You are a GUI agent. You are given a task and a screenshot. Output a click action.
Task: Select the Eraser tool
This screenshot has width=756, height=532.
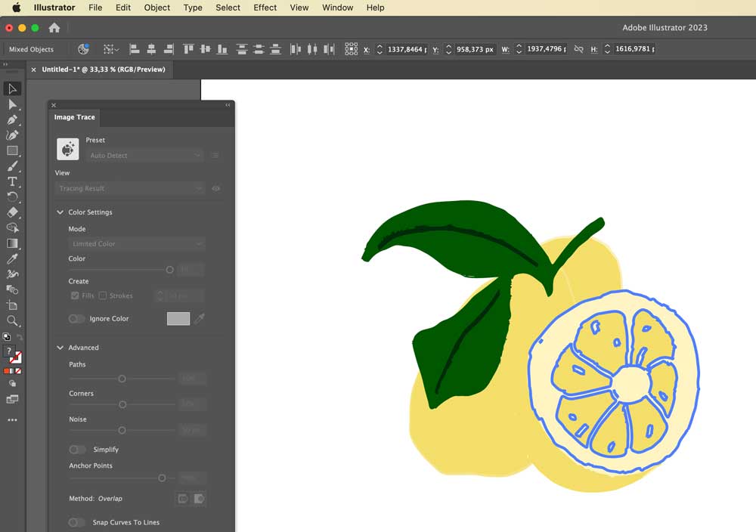pyautogui.click(x=13, y=212)
